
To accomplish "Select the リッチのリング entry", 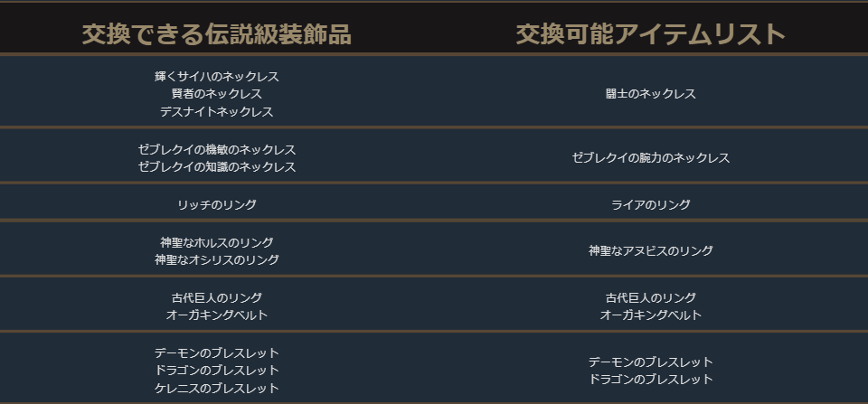I will coord(217,205).
